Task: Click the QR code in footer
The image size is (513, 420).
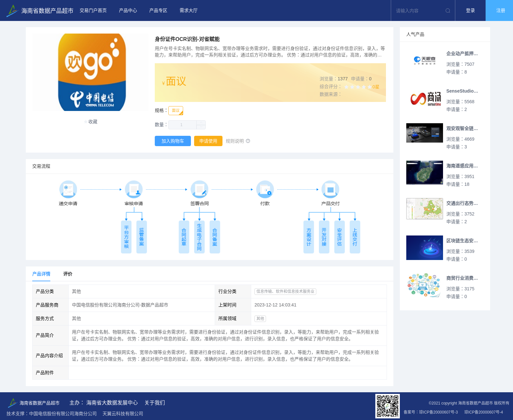Action: click(388, 406)
